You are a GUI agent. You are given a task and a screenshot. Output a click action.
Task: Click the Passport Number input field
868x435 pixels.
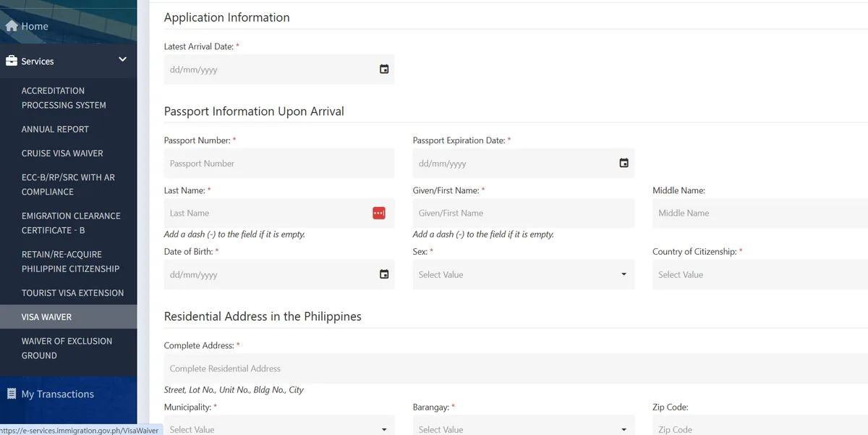279,164
